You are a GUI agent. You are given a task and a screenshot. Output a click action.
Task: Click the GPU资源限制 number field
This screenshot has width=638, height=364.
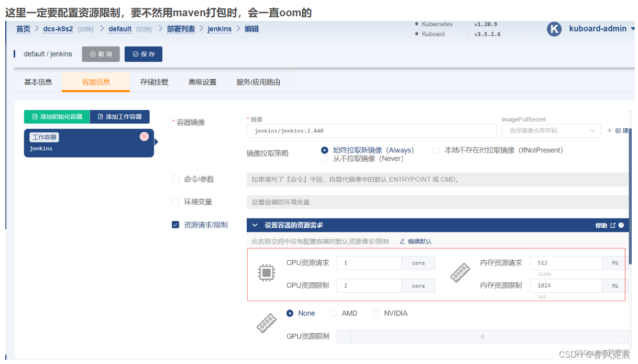point(482,337)
